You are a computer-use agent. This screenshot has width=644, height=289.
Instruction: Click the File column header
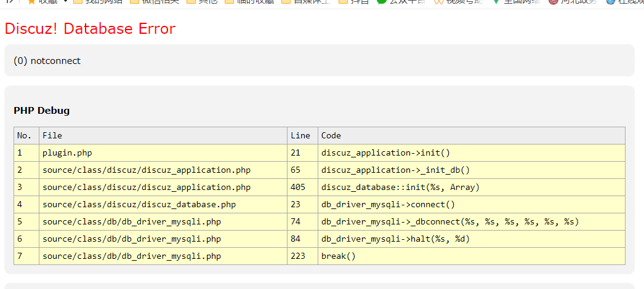coord(52,135)
